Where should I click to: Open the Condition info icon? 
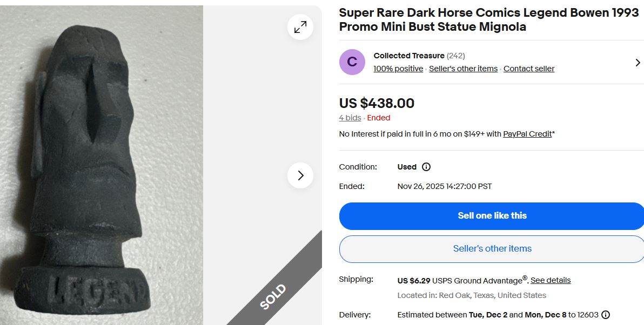click(426, 167)
